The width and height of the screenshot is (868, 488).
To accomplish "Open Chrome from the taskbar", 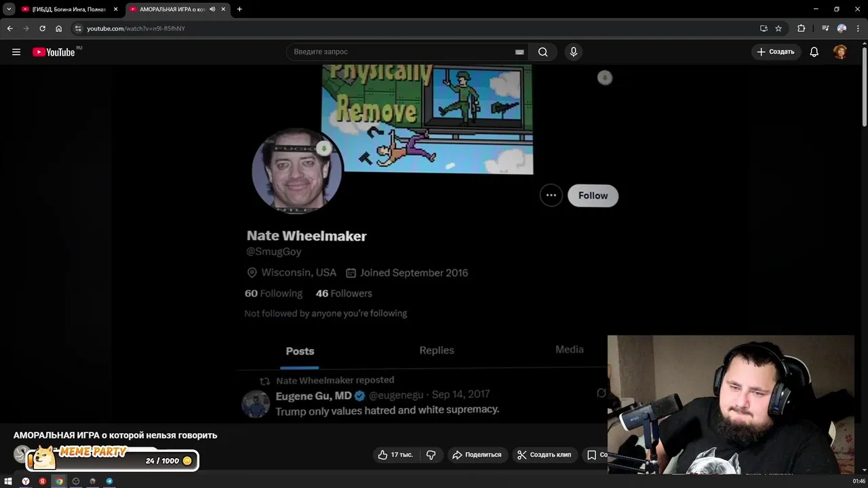I will pos(59,481).
